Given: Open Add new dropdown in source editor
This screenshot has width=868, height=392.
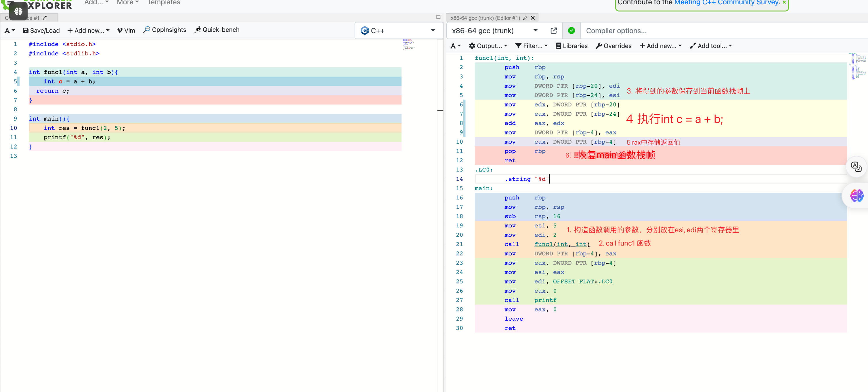Looking at the screenshot, I should pyautogui.click(x=88, y=30).
